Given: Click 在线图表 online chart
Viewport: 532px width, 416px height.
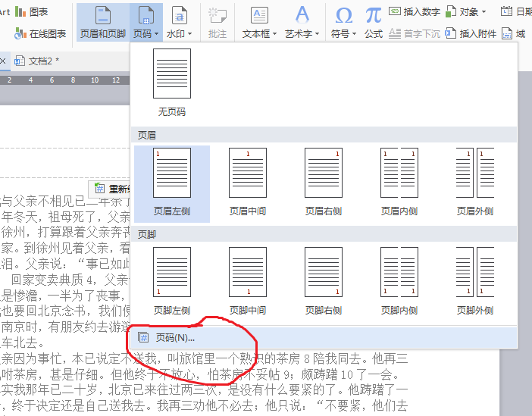Looking at the screenshot, I should (40, 33).
